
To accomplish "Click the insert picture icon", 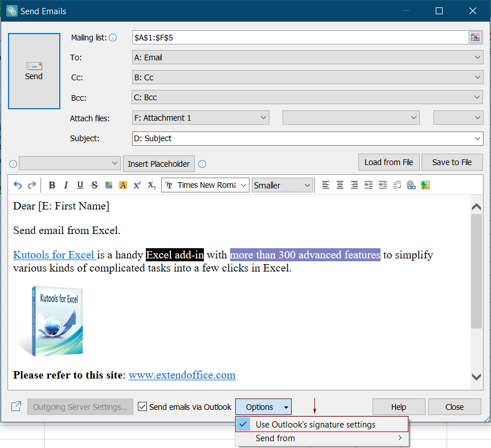I will click(425, 185).
